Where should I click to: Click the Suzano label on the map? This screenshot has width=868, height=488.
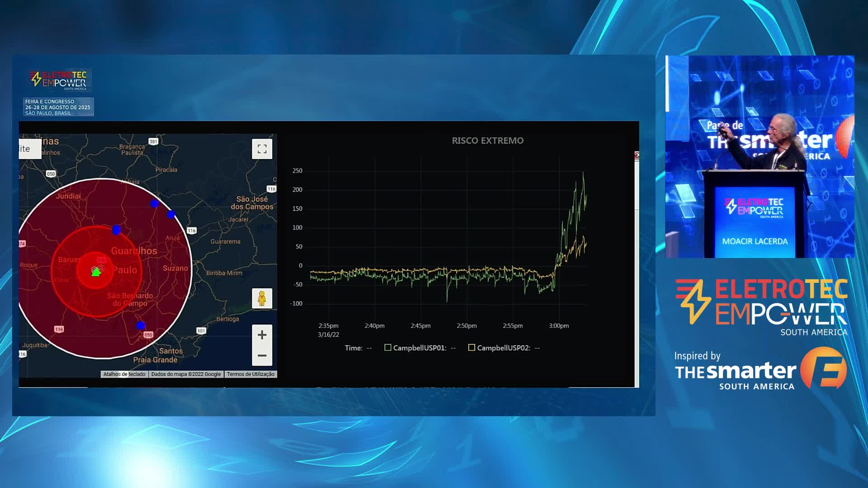click(x=175, y=268)
